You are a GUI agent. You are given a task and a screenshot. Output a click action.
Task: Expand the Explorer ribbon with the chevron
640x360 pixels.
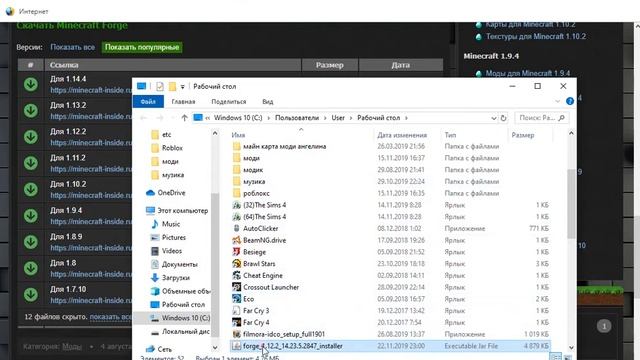[x=558, y=101]
